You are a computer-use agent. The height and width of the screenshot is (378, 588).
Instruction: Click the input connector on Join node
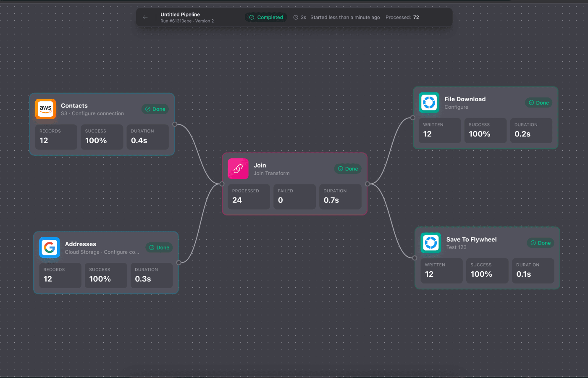click(x=221, y=184)
